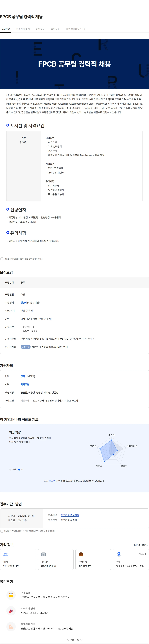Image resolution: width=149 pixels, height=644 pixels.
Task: Open 지도보기 in the 위치 card
Action: pyautogui.click(x=142, y=554)
